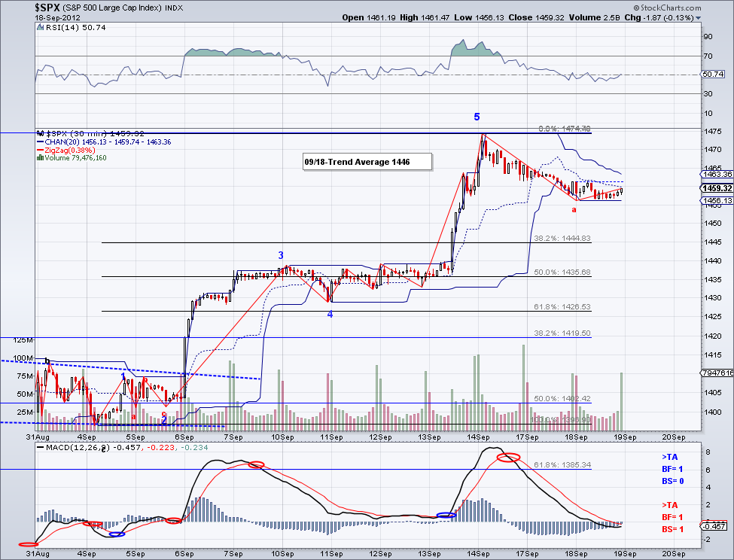Screen dimensions: 734x560
Task: Click the red ZigZag legend line marker
Action: [x=40, y=151]
